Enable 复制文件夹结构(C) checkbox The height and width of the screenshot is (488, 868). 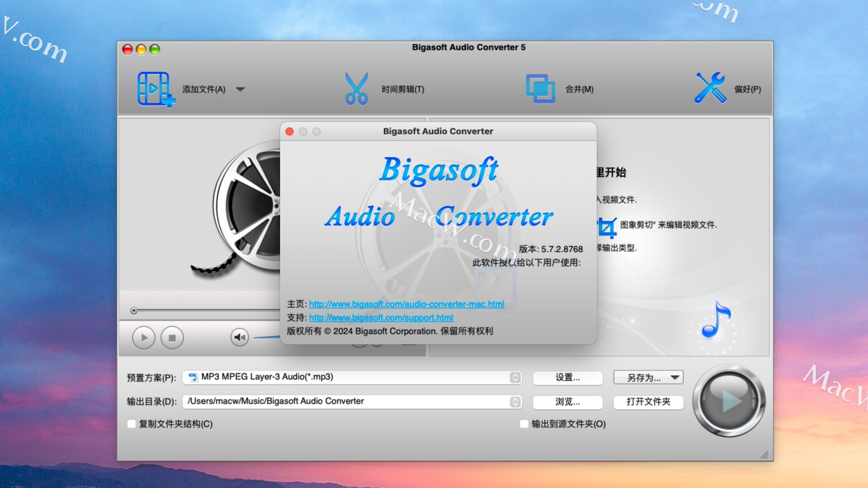pyautogui.click(x=132, y=424)
